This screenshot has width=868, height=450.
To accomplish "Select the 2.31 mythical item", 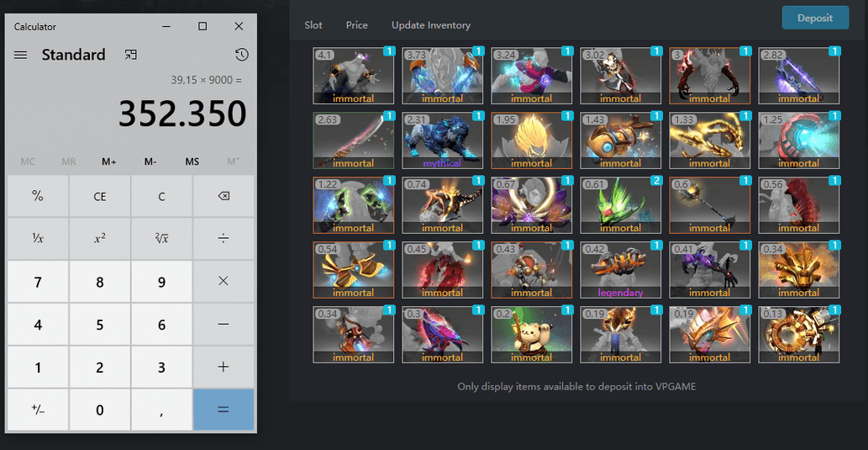I will point(442,140).
